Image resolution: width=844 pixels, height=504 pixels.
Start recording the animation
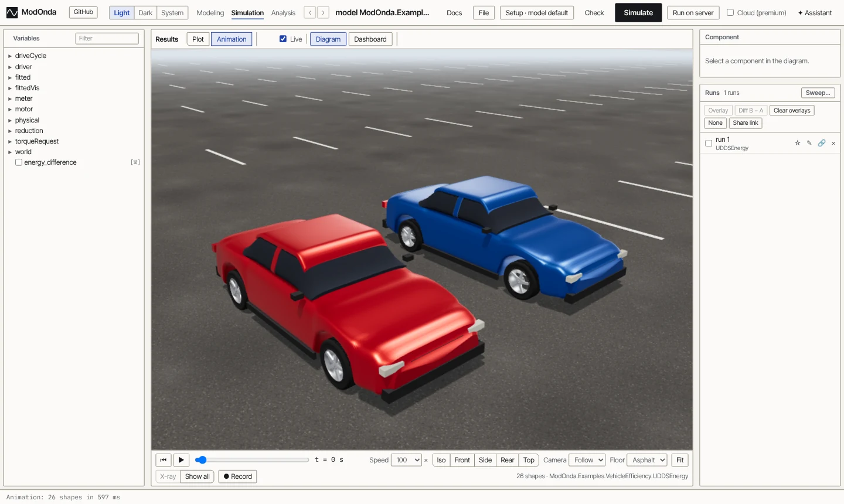[237, 476]
